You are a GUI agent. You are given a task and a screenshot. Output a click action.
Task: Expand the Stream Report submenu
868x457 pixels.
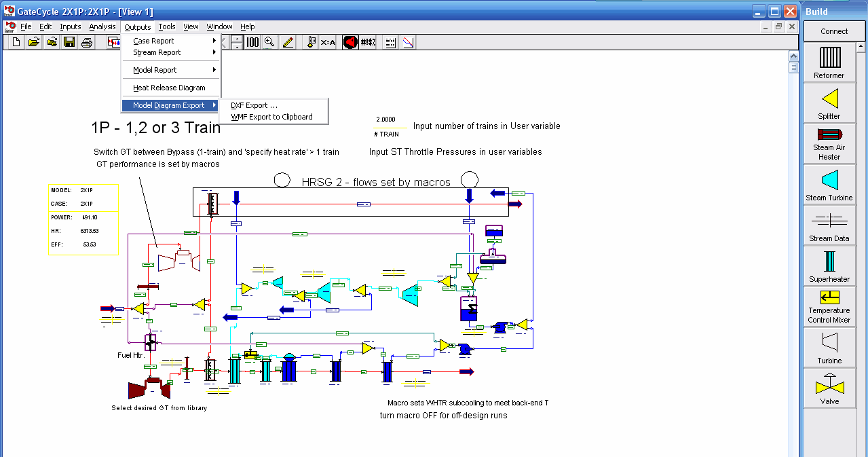pyautogui.click(x=172, y=52)
